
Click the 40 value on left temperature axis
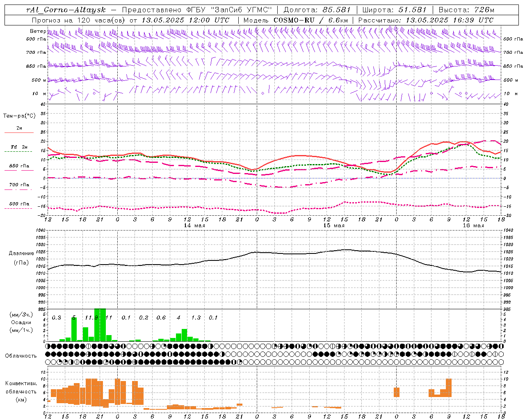pos(42,105)
